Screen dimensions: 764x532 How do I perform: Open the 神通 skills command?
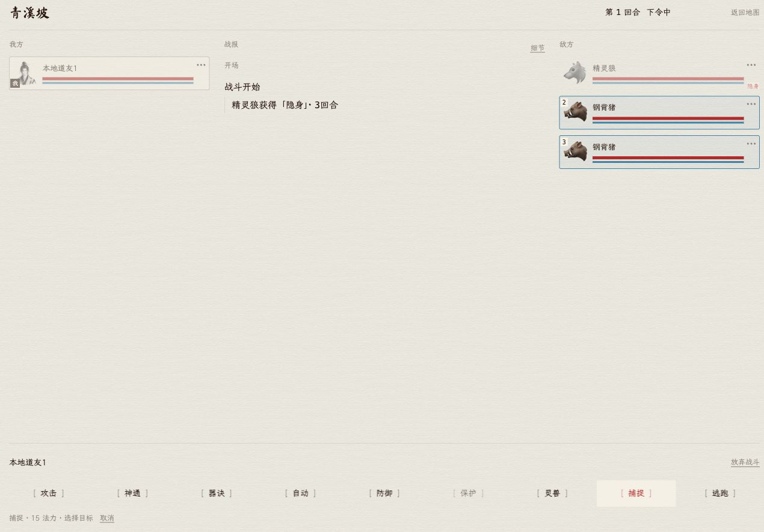coord(132,493)
